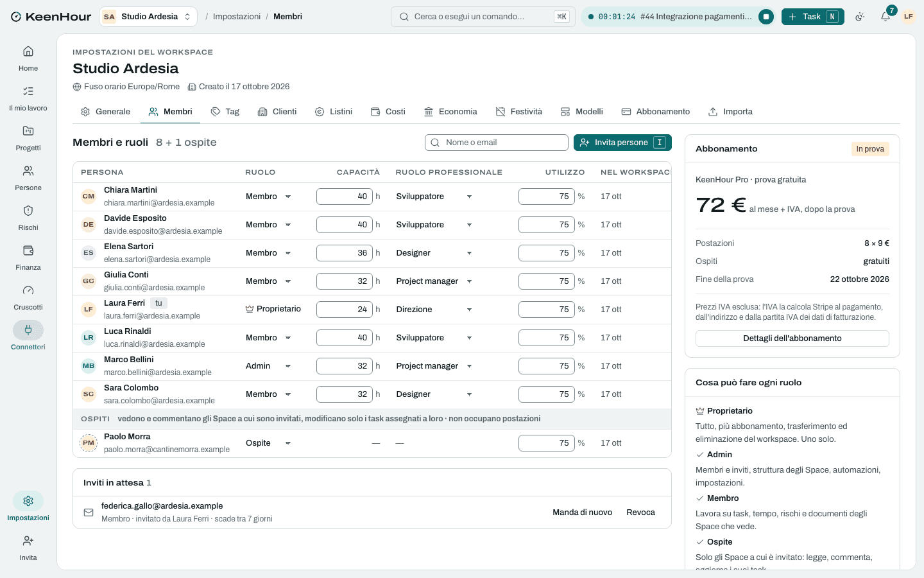Click Marco Bellini's MB avatar
The image size is (924, 578).
(x=89, y=366)
